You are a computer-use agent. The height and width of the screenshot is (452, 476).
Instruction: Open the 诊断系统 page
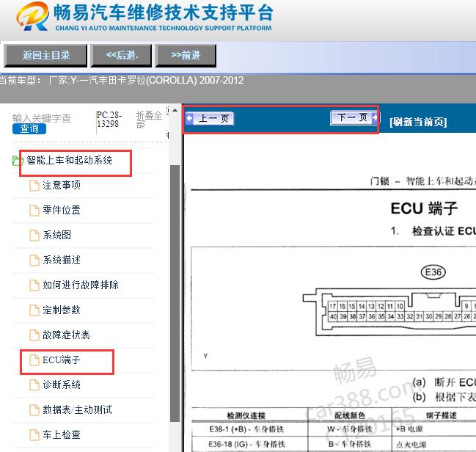tap(62, 385)
